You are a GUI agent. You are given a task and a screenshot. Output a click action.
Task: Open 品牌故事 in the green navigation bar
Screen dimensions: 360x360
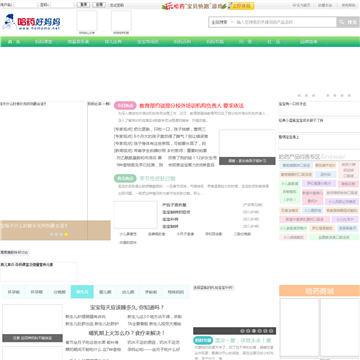309,42
